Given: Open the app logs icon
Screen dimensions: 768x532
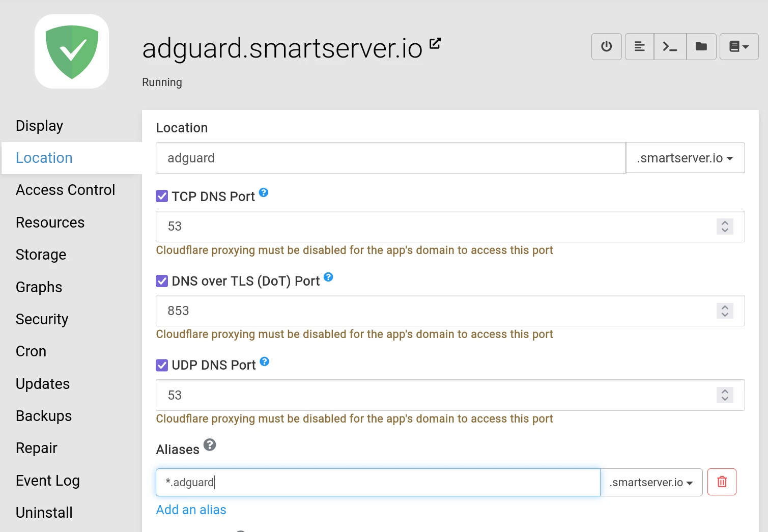Looking at the screenshot, I should pyautogui.click(x=639, y=46).
